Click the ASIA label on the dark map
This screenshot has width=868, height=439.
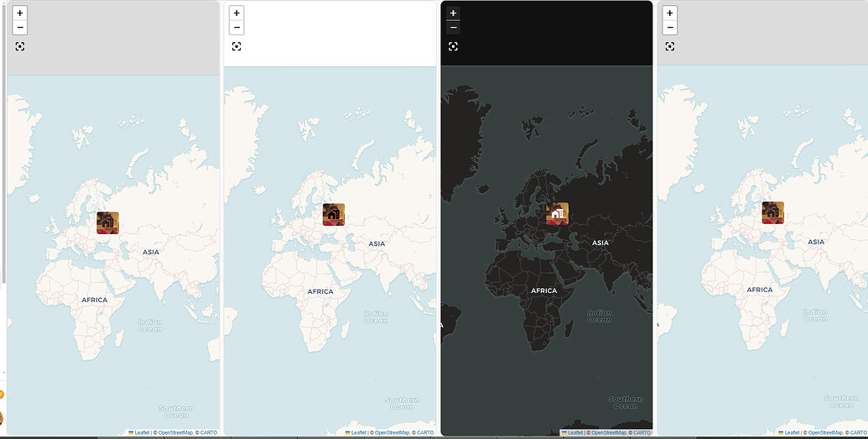coord(600,243)
